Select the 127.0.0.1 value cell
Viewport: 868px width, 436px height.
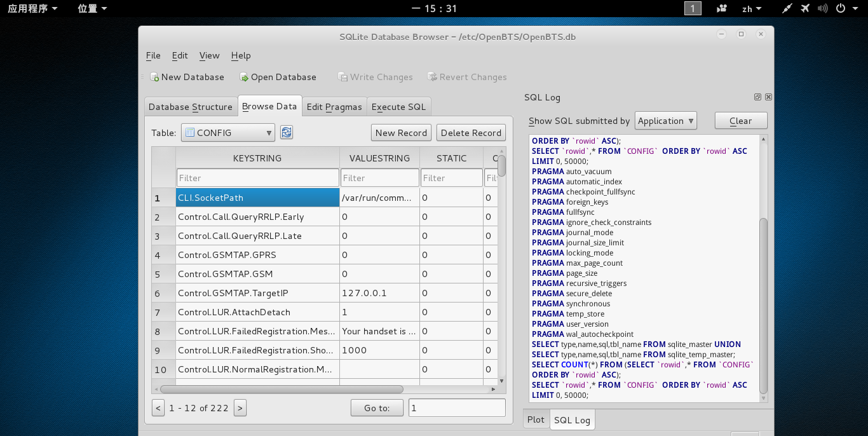click(x=380, y=293)
